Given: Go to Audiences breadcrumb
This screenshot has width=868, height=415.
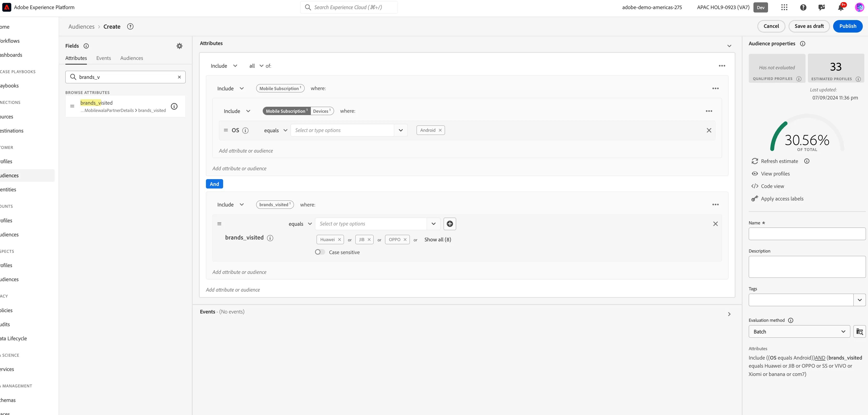Looking at the screenshot, I should [81, 27].
